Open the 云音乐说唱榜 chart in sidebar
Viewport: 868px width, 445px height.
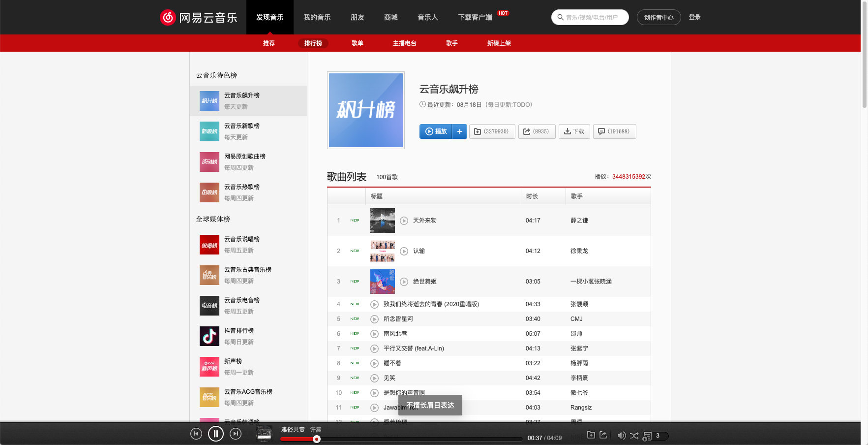248,245
